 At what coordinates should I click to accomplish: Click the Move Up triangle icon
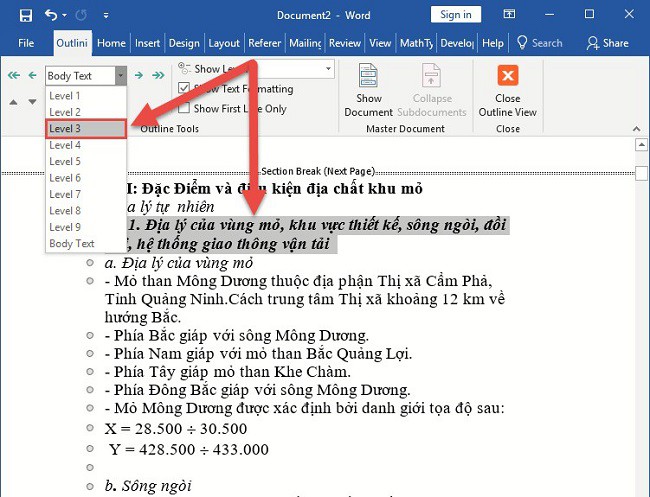coord(13,102)
